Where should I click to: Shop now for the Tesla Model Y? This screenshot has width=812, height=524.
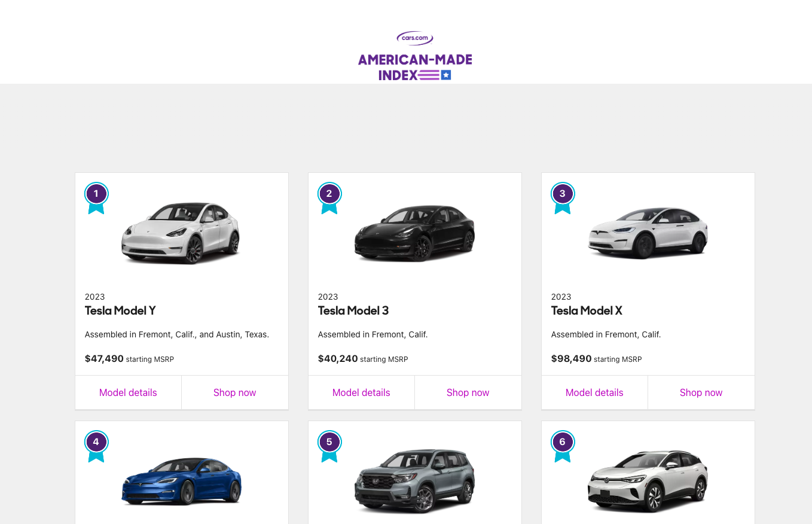[235, 392]
